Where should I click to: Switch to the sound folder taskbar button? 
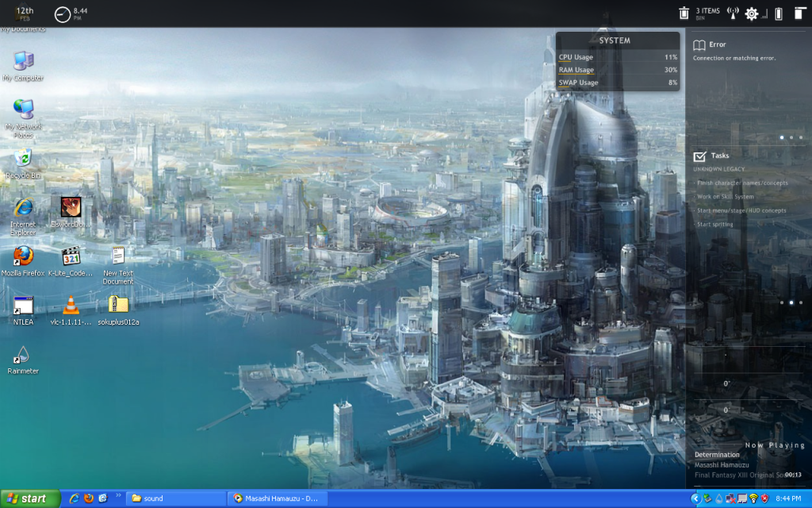175,498
